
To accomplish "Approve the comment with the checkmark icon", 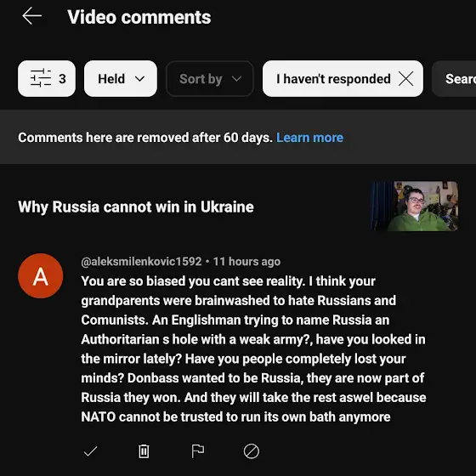I will tap(90, 451).
